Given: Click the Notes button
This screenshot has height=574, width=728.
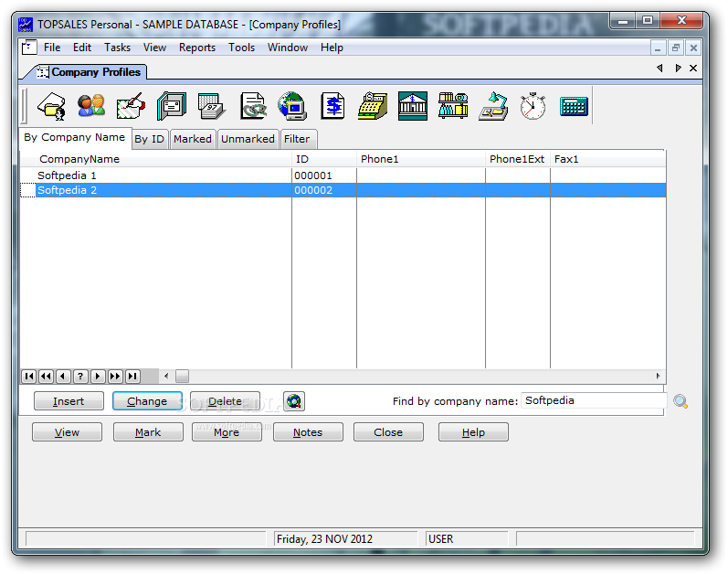Looking at the screenshot, I should click(x=308, y=432).
